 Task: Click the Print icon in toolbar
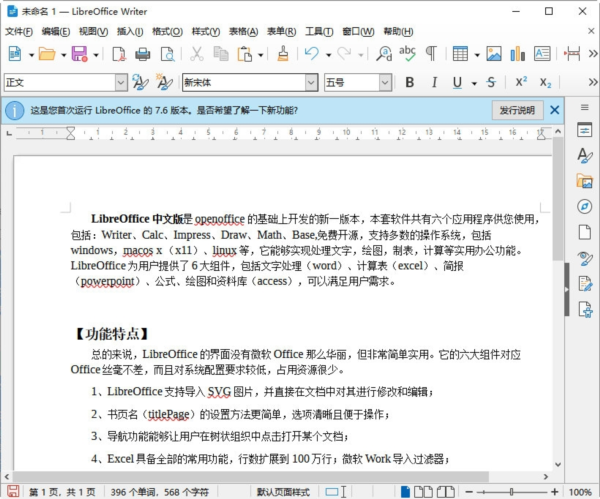[143, 54]
